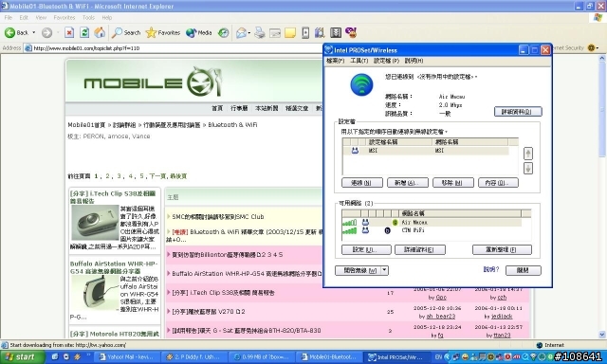The width and height of the screenshot is (607, 364).
Task: Open the 說明(H) menu in Intel PROSet
Action: (414, 61)
